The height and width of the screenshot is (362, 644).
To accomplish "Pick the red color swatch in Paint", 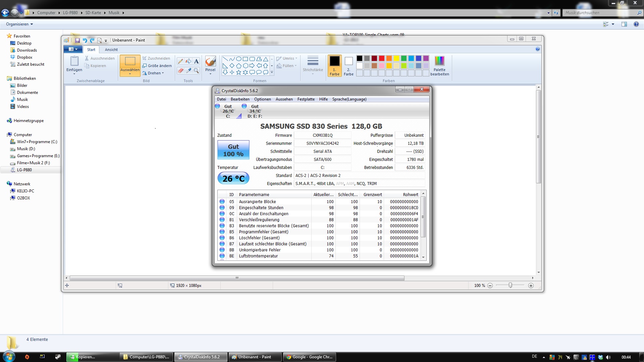I will click(x=382, y=58).
